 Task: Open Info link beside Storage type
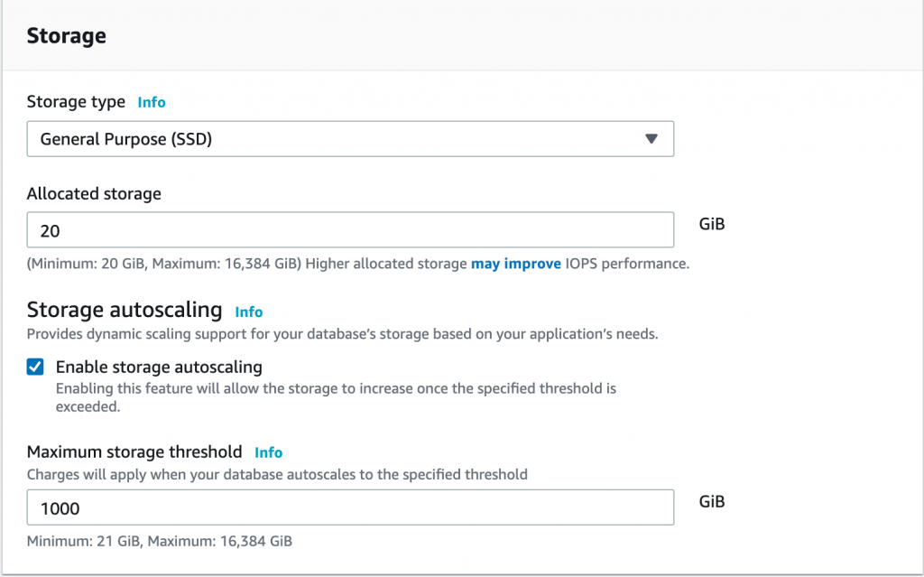[x=152, y=102]
